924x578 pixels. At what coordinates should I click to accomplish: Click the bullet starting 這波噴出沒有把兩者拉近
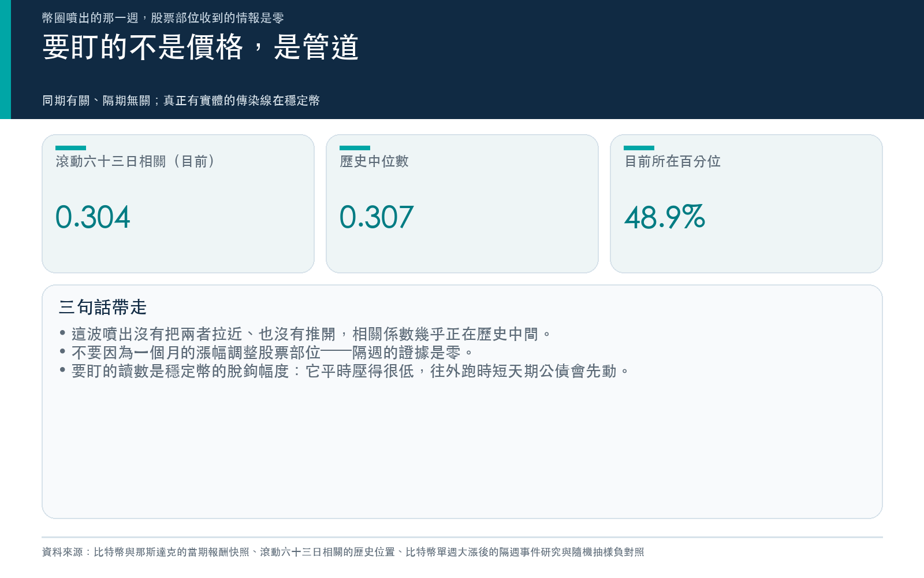click(305, 334)
